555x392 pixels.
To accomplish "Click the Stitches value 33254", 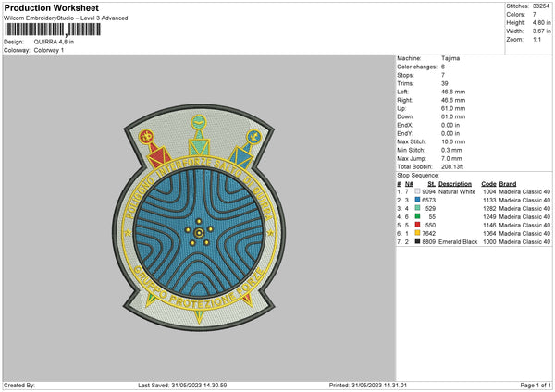I will (x=541, y=6).
